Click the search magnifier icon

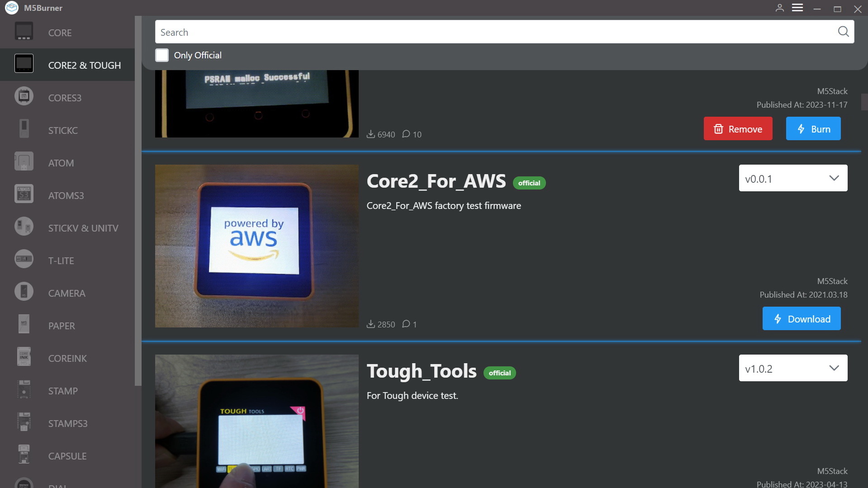[843, 32]
